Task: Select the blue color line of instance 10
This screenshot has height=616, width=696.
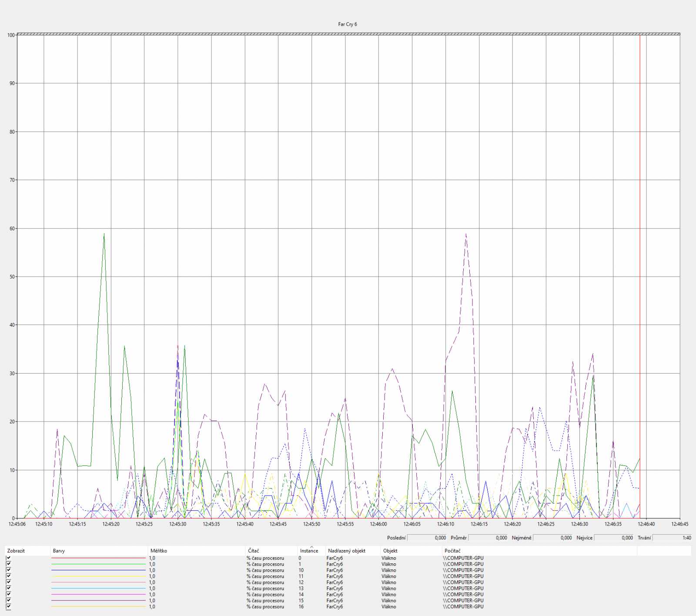Action: (x=99, y=570)
